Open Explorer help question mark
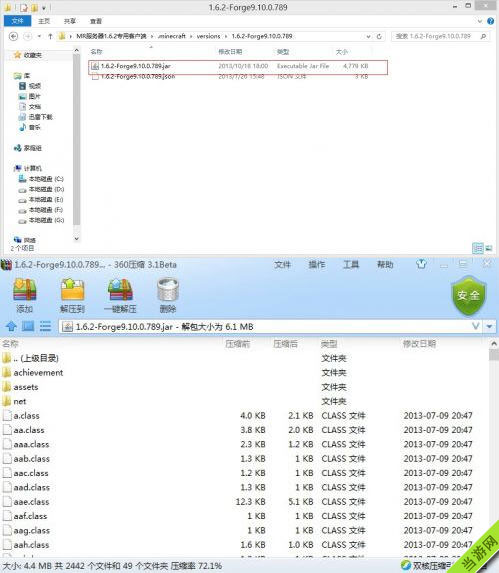Viewport: 499px width, 573px height. coord(491,21)
